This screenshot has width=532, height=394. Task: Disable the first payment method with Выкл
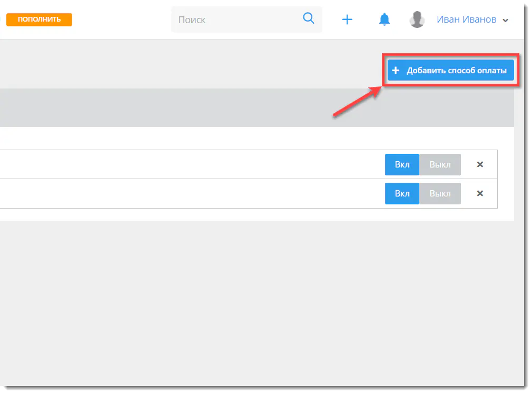click(440, 164)
